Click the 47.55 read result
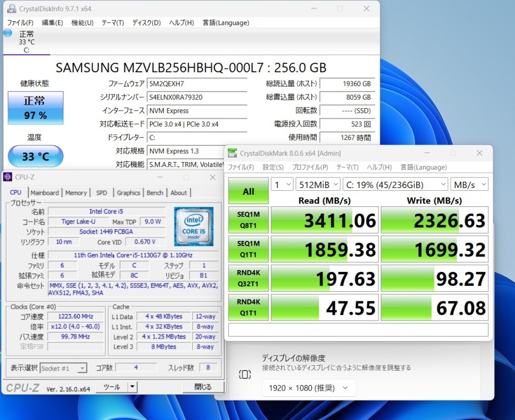Screen dimensions: 515x420 click(x=325, y=308)
